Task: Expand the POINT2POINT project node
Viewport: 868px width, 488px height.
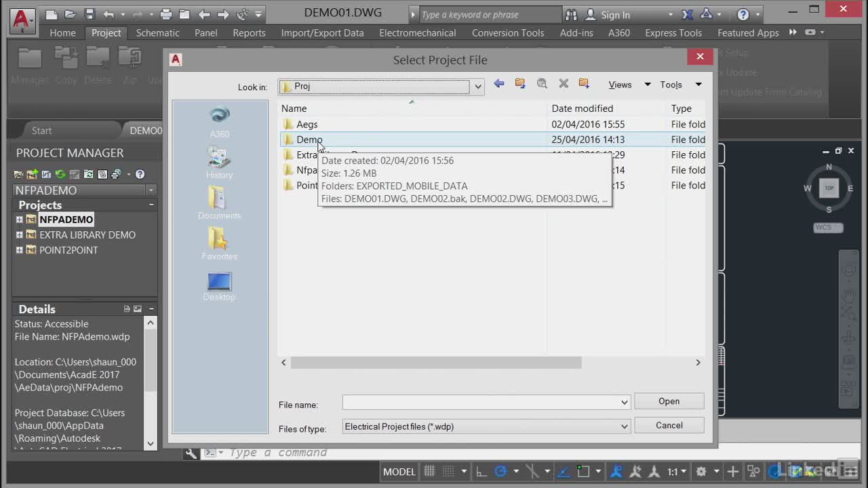Action: tap(19, 250)
